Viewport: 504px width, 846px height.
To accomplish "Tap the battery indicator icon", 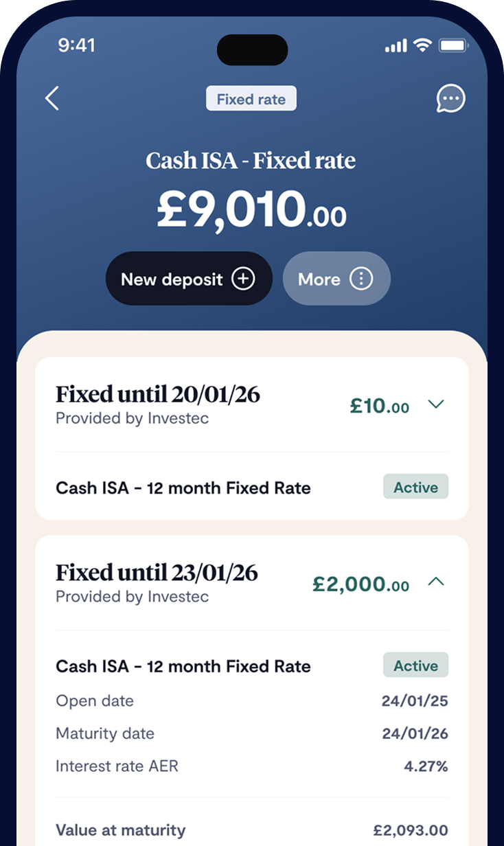I will 453,46.
